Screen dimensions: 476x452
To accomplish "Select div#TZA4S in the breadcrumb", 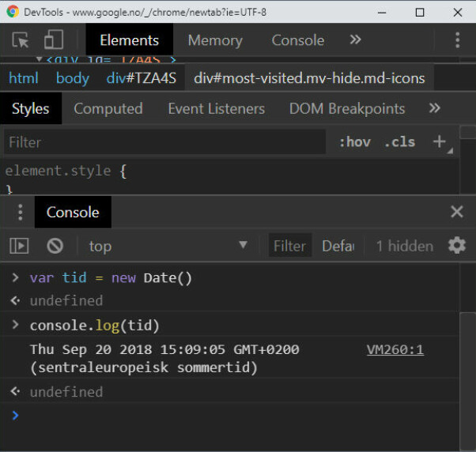I will tap(142, 78).
